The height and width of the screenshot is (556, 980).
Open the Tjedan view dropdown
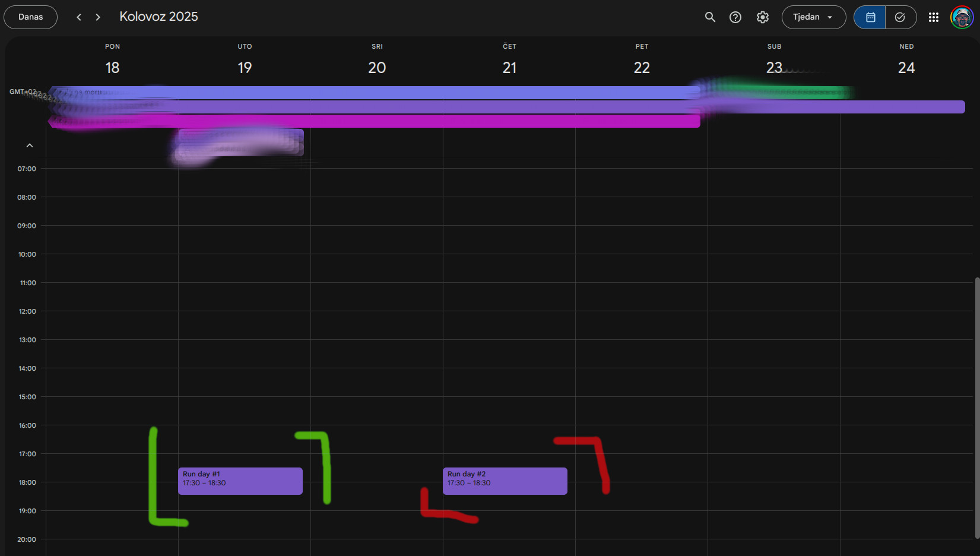point(813,17)
